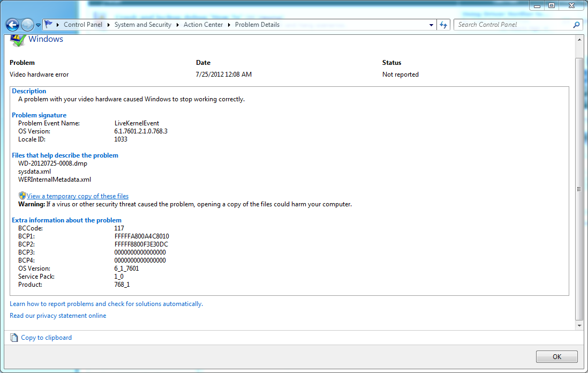Click the scrollbar down arrow
This screenshot has width=588, height=373.
[579, 325]
